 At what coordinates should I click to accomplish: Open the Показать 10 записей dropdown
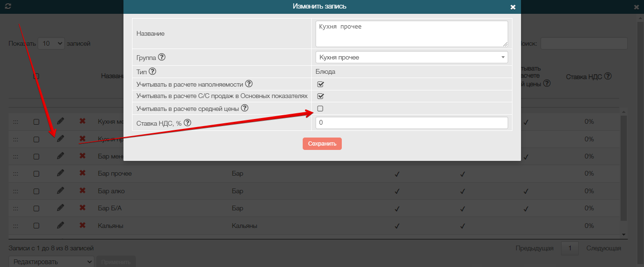click(x=51, y=43)
